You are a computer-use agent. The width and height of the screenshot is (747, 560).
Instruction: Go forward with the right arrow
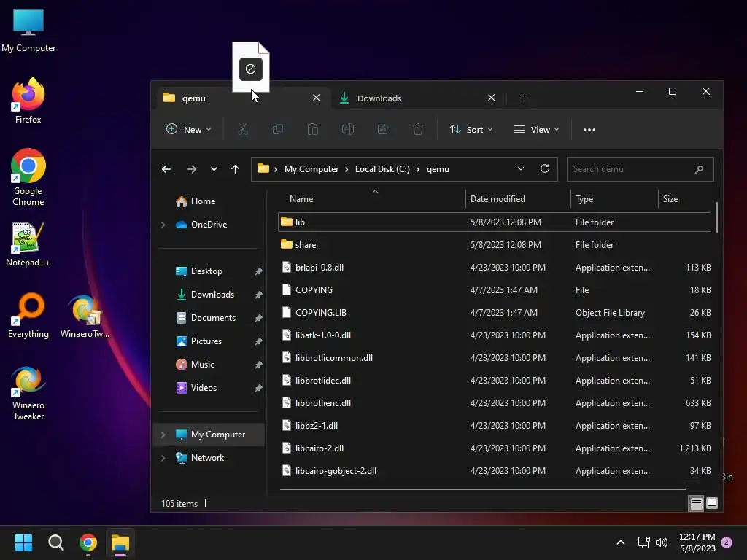(x=192, y=169)
